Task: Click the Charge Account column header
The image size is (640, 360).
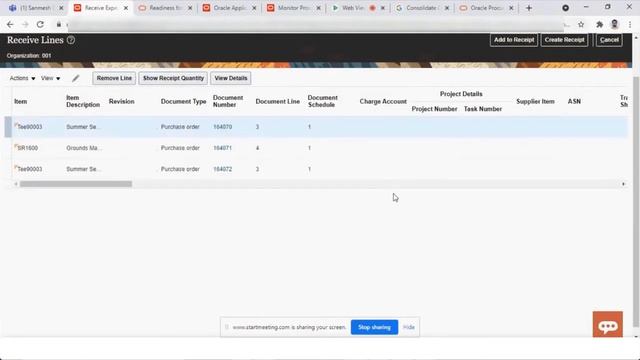Action: click(383, 102)
